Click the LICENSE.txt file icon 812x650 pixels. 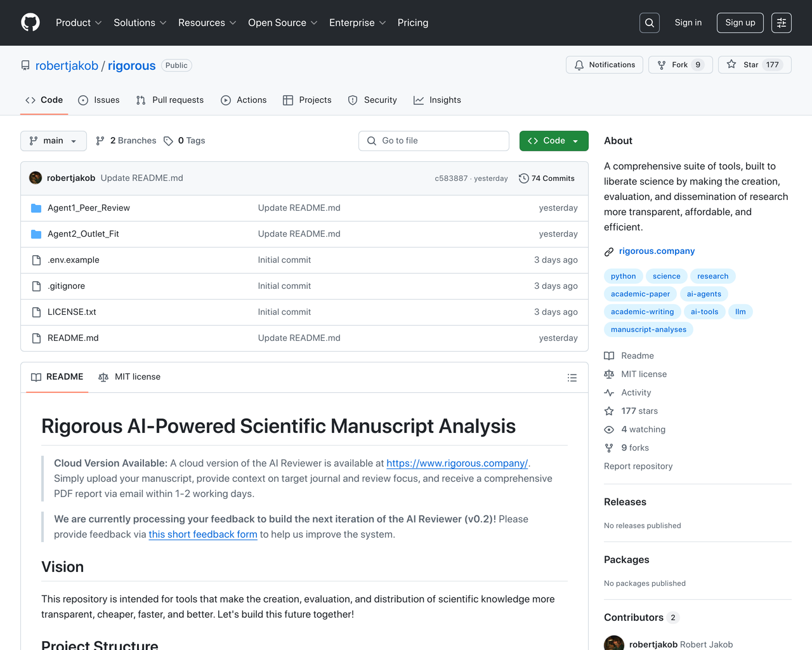coord(36,312)
